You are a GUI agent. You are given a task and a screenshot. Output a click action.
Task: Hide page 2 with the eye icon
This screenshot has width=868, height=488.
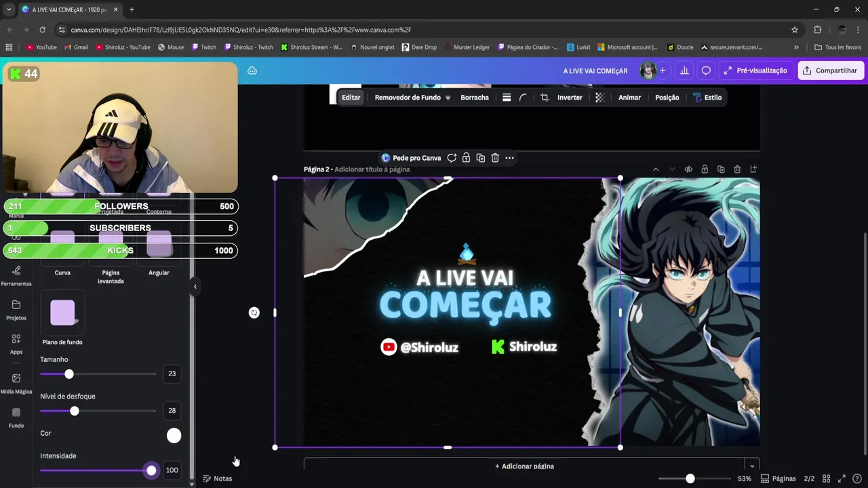coord(688,169)
